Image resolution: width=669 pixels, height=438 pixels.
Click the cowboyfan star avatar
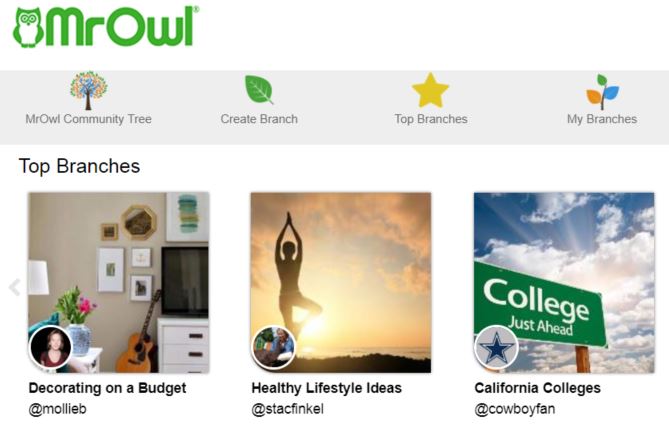coord(496,347)
